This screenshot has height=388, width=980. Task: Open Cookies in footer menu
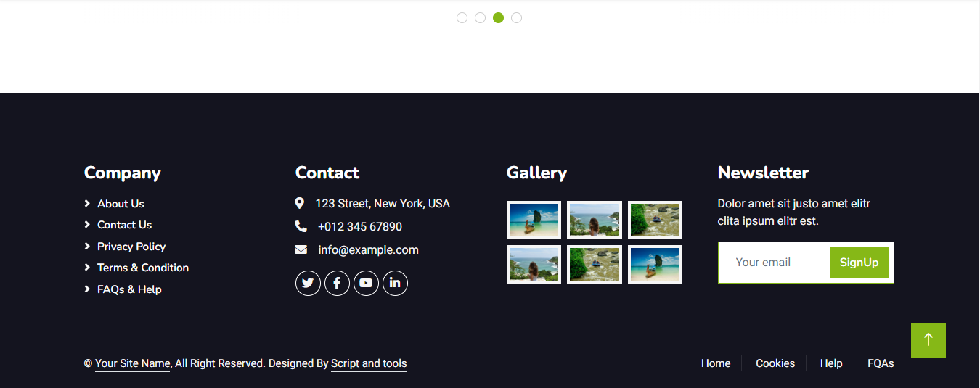coord(775,363)
